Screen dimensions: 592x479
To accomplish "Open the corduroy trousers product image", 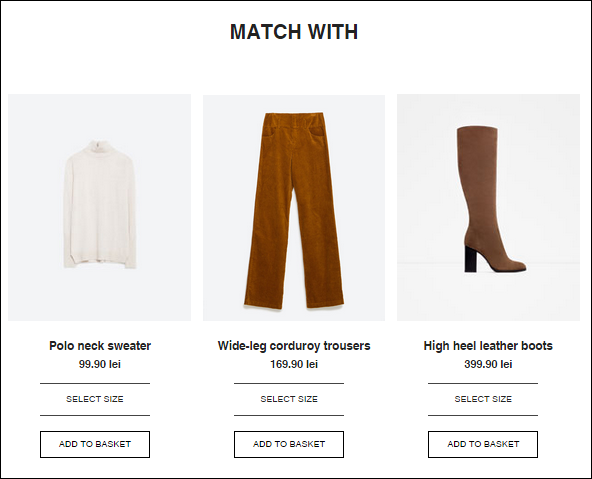I will point(294,208).
